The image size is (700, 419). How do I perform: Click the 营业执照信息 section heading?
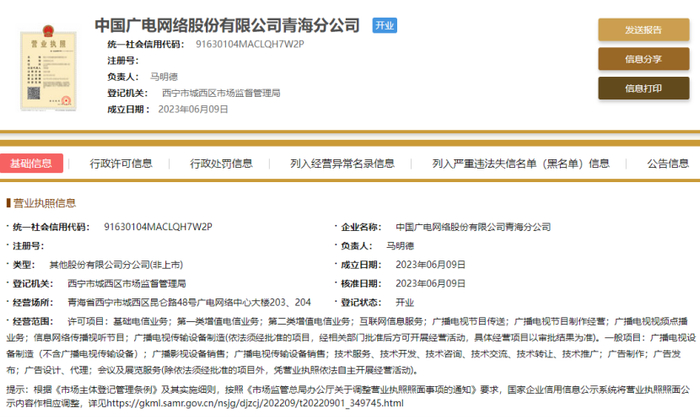(44, 203)
